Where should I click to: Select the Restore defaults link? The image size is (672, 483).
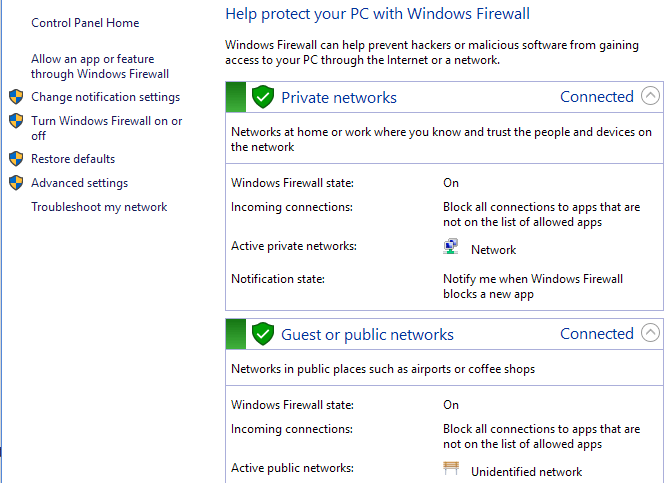click(x=73, y=159)
